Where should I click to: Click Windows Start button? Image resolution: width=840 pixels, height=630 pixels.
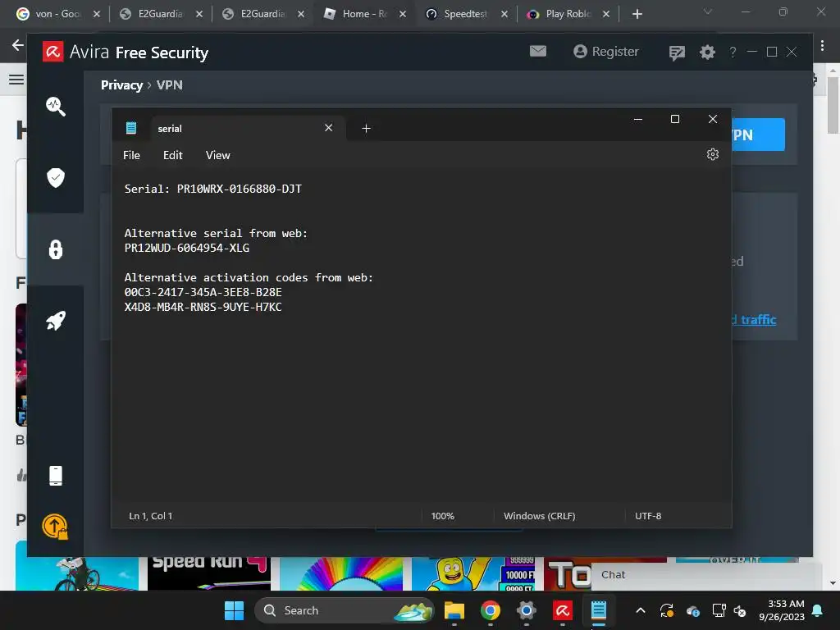[234, 610]
